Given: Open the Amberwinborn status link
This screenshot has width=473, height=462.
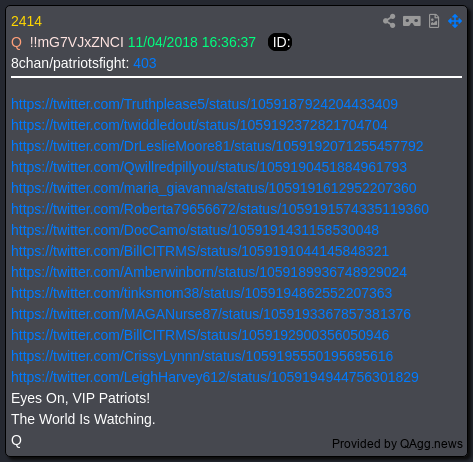Looking at the screenshot, I should pos(209,272).
